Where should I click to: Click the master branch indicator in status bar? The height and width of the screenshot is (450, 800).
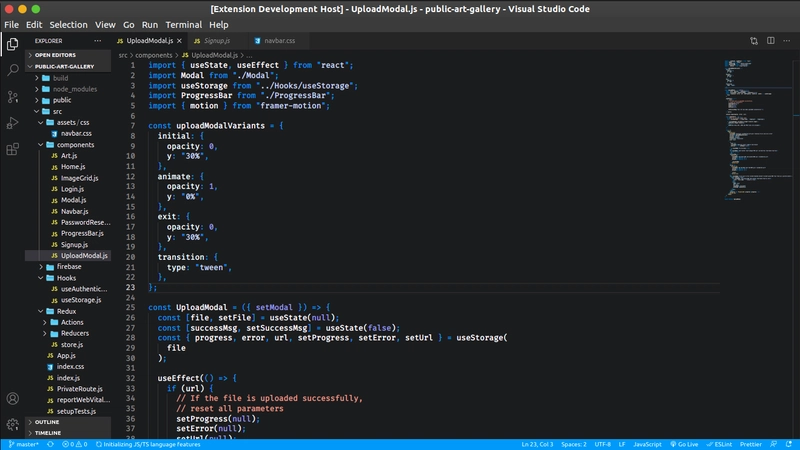[x=23, y=444]
